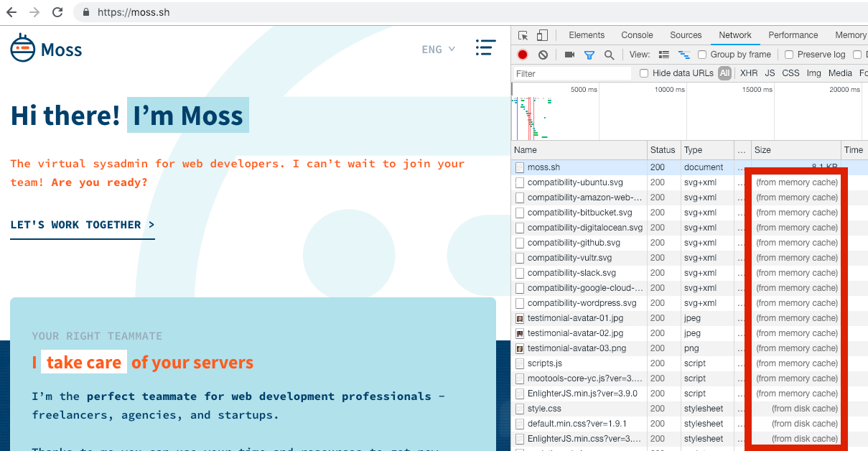Select the Network tab
This screenshot has width=868, height=451.
pyautogui.click(x=735, y=35)
